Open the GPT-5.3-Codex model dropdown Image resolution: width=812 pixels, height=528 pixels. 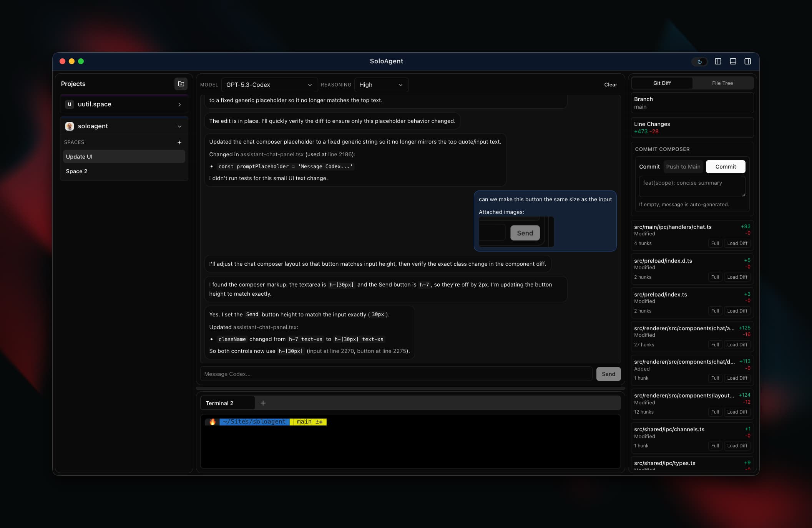269,84
